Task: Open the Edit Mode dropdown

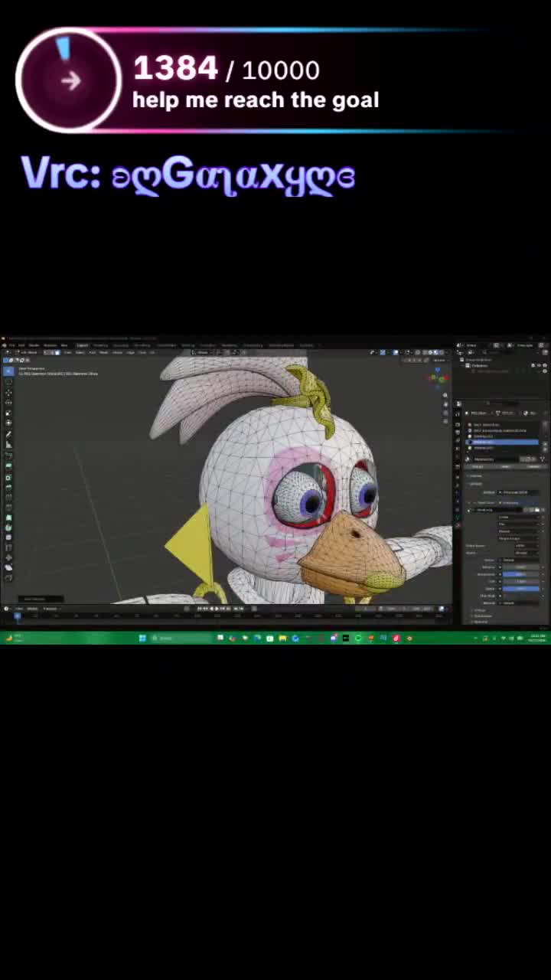Action: [x=27, y=352]
